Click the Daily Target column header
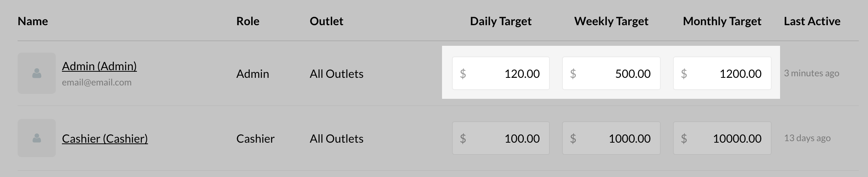Screen dimensions: 868x177 point(501,21)
